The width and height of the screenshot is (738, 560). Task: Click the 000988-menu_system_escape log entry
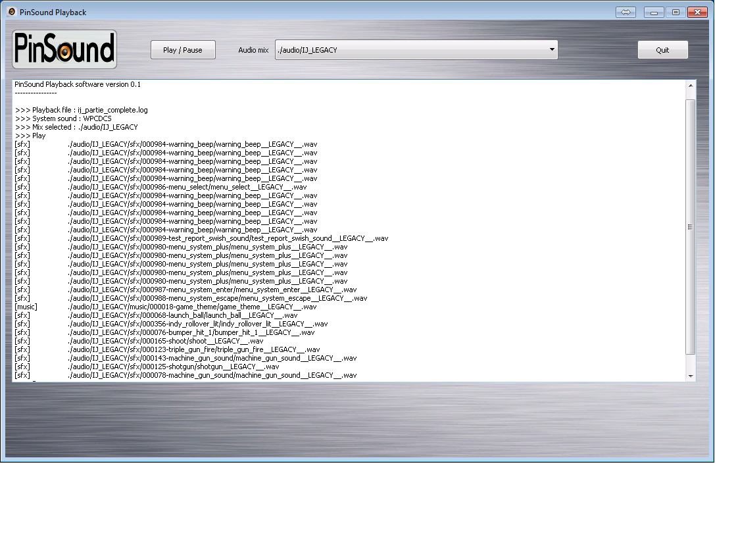(x=191, y=298)
